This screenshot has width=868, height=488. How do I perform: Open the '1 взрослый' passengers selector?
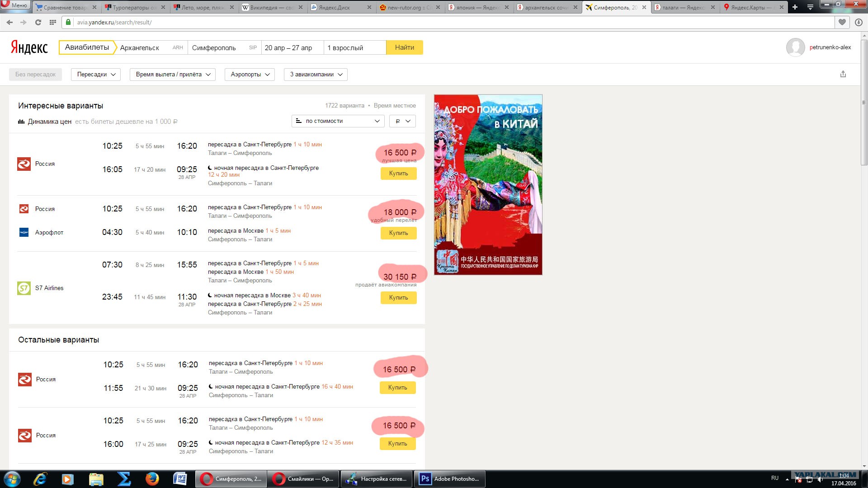355,47
